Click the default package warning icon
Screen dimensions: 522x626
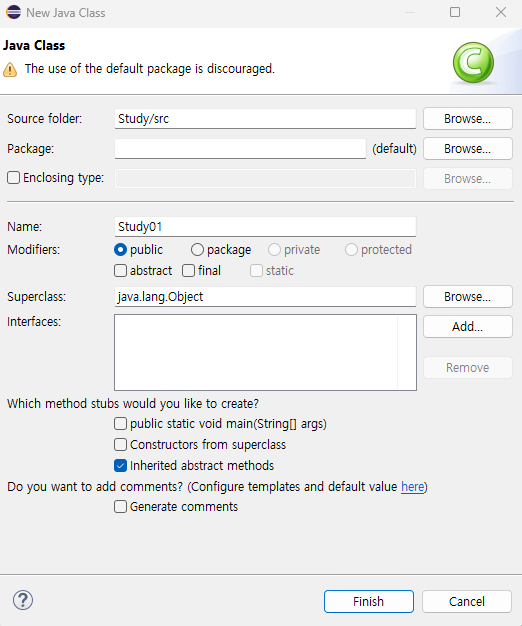pyautogui.click(x=10, y=69)
